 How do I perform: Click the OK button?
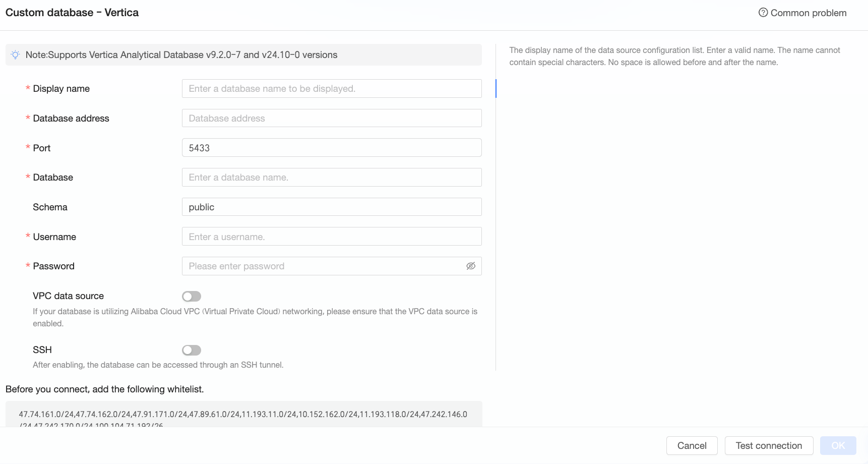coord(838,446)
